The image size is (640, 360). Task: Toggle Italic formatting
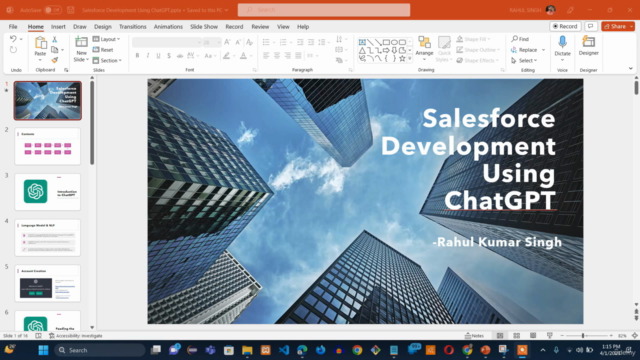pyautogui.click(x=148, y=56)
